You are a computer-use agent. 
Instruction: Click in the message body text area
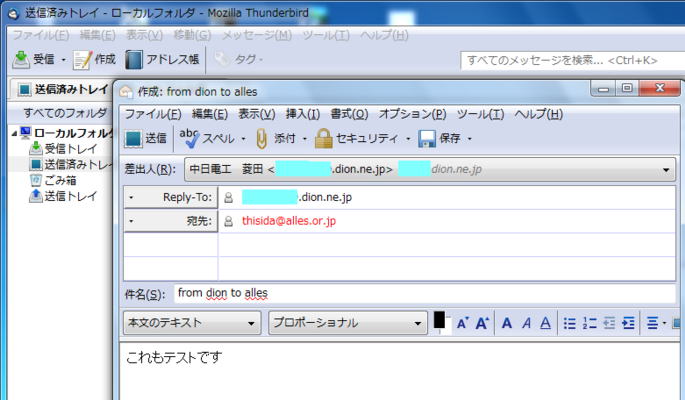point(400,371)
